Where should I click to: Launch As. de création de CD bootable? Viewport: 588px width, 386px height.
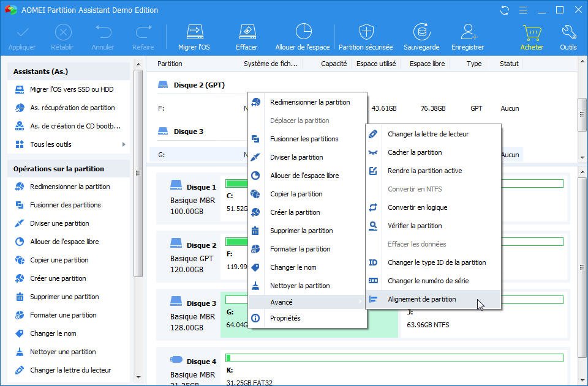point(69,126)
